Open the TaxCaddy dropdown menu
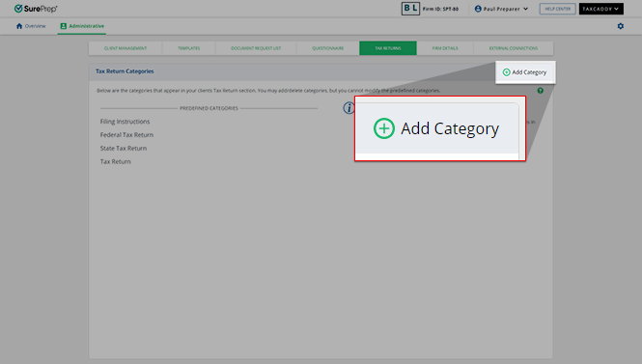 coord(601,9)
